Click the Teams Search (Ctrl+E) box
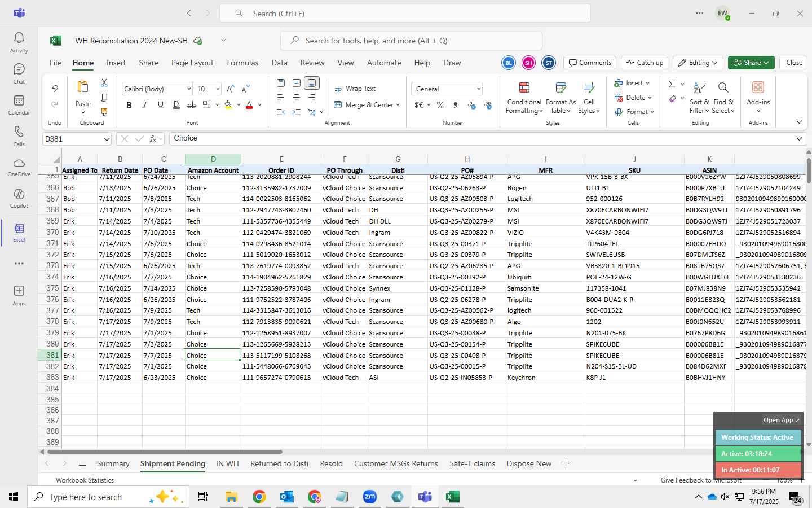 pyautogui.click(x=405, y=13)
